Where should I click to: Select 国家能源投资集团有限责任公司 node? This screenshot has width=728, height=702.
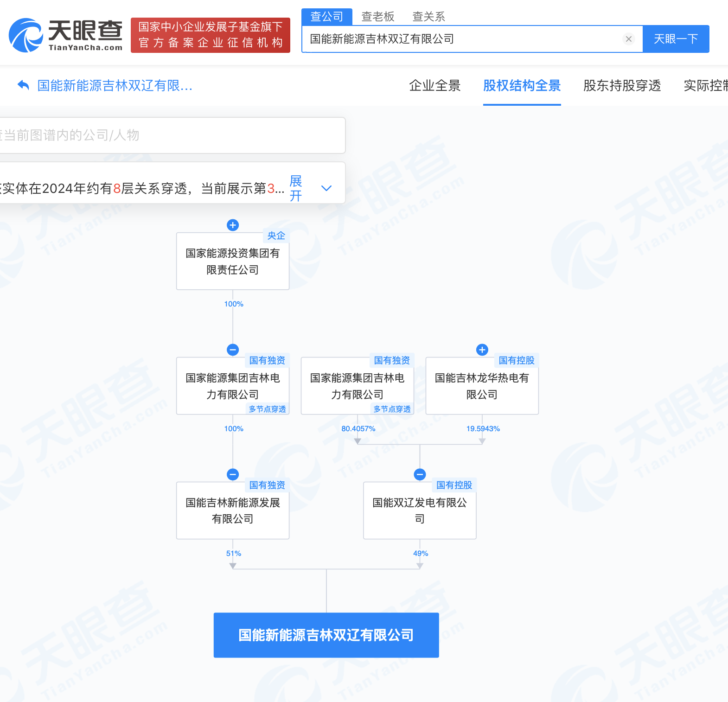click(233, 262)
